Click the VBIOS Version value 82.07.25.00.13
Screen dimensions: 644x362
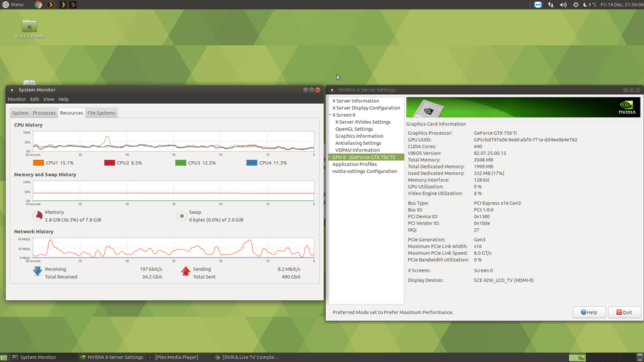(490, 153)
